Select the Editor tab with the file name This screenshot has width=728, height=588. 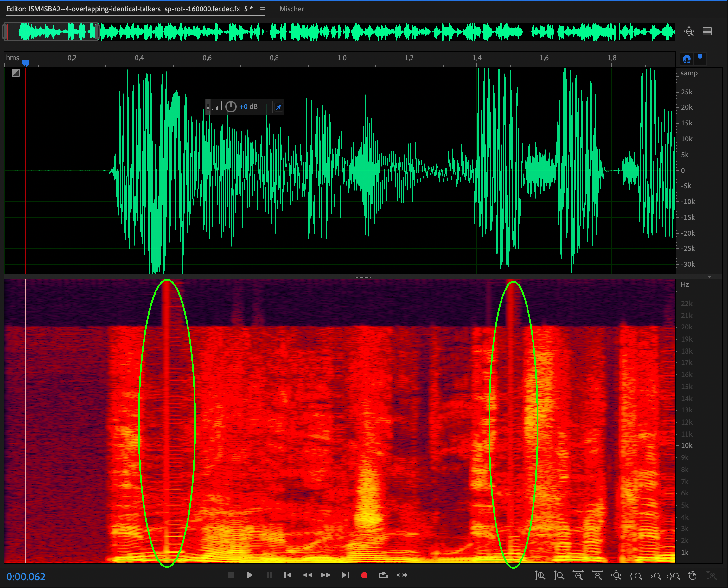click(x=129, y=9)
